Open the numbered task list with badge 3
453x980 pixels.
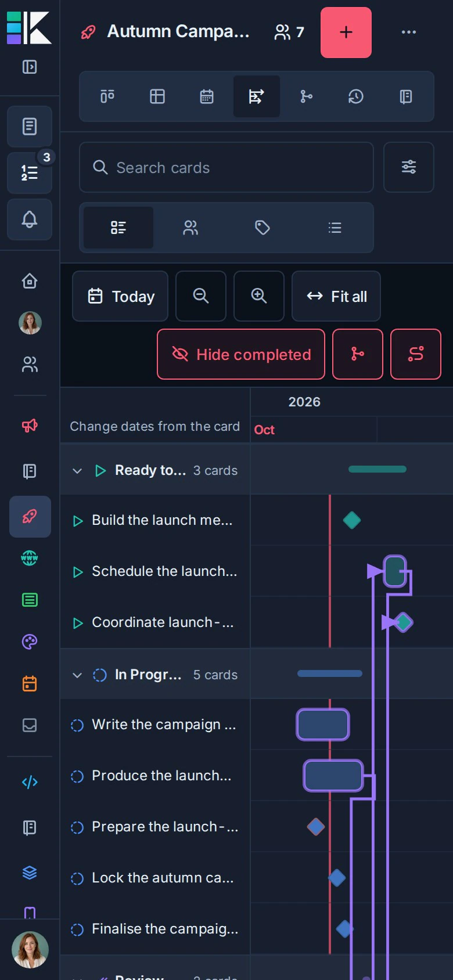(30, 172)
